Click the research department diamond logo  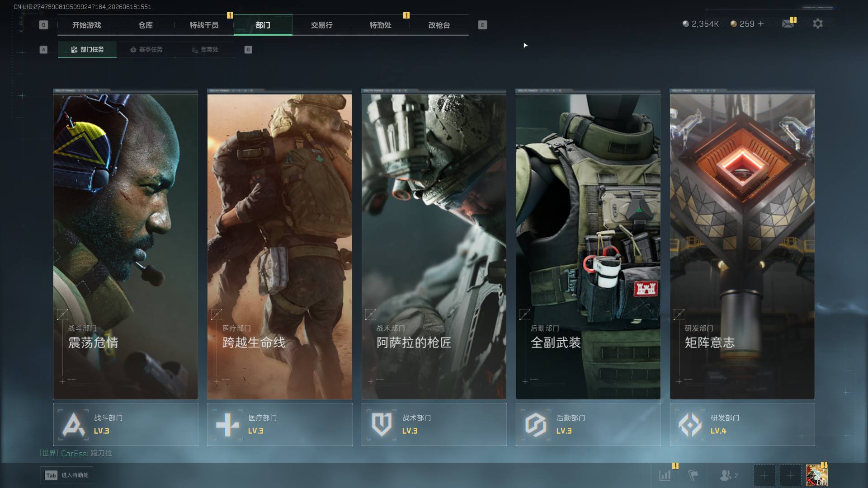pyautogui.click(x=690, y=425)
